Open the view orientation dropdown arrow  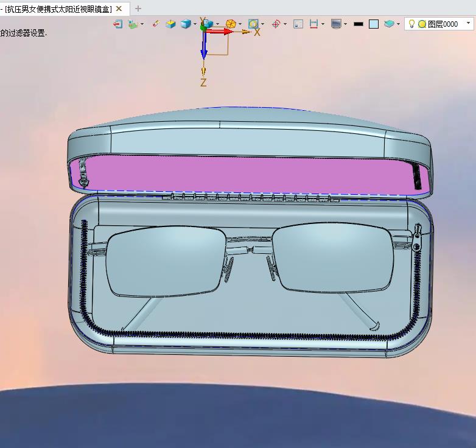coord(217,24)
